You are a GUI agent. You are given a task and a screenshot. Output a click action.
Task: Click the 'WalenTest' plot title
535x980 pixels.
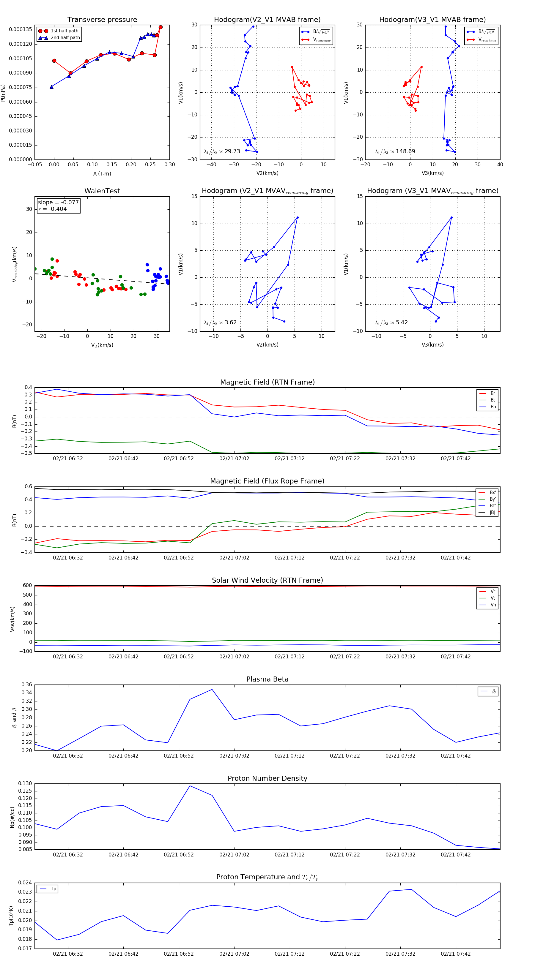point(102,191)
